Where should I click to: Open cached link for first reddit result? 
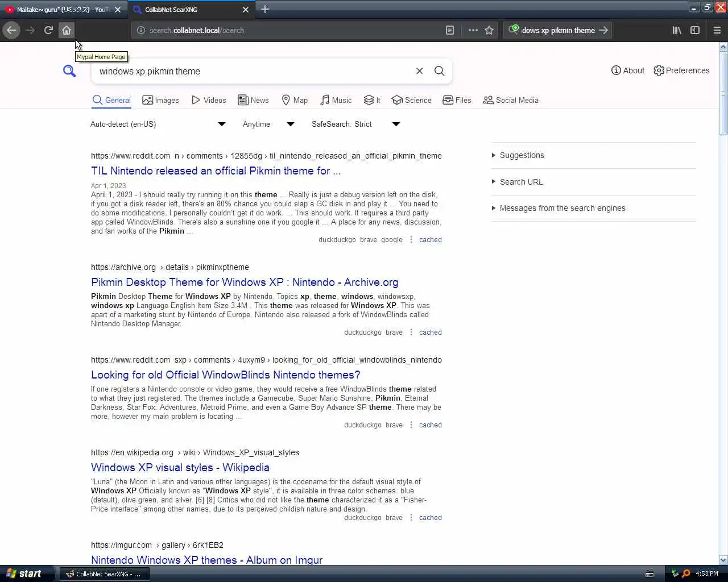pos(431,240)
